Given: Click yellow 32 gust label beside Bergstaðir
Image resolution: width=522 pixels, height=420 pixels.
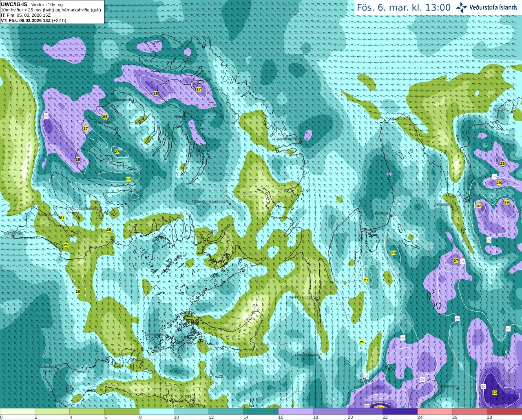Looking at the screenshot, I should coord(479,206).
